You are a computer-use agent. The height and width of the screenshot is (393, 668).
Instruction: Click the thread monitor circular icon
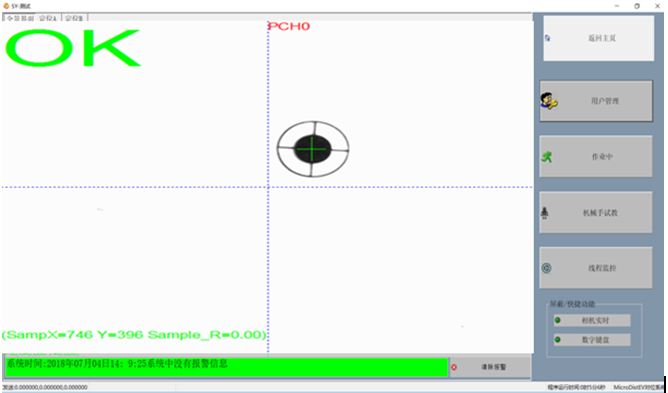pyautogui.click(x=546, y=268)
